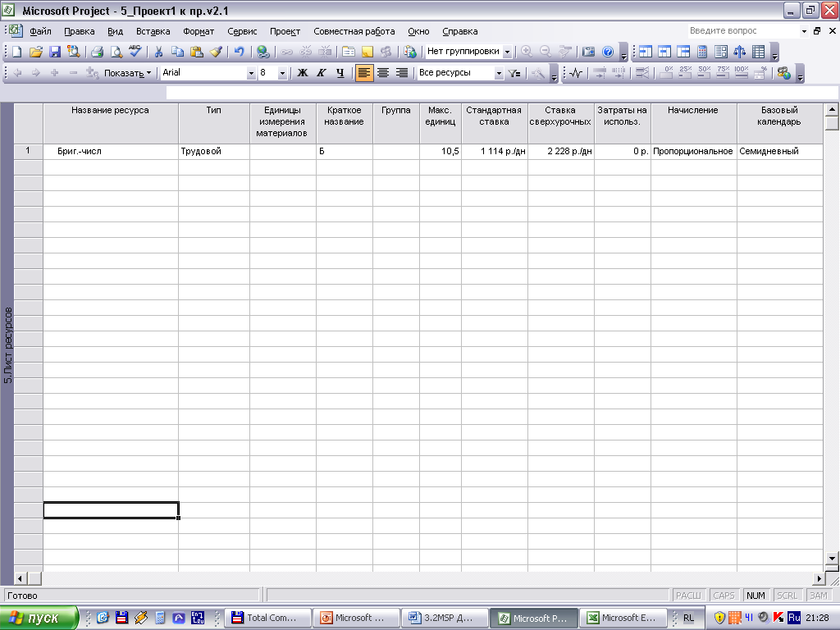Open print preview with the magnifier page icon

[116, 52]
